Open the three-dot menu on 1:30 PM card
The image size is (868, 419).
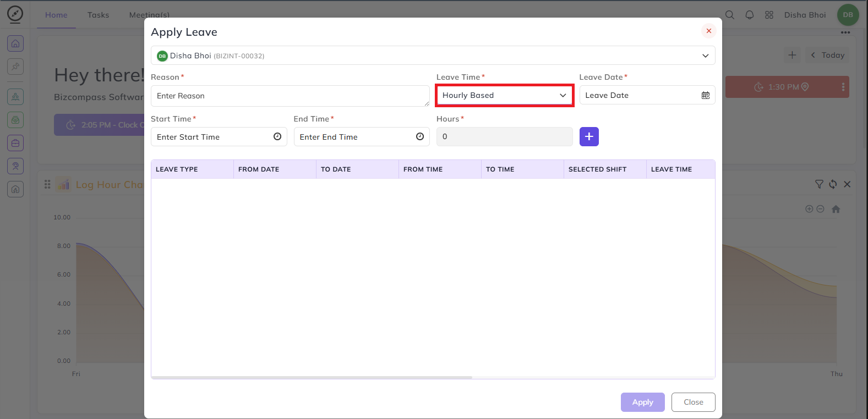click(843, 87)
